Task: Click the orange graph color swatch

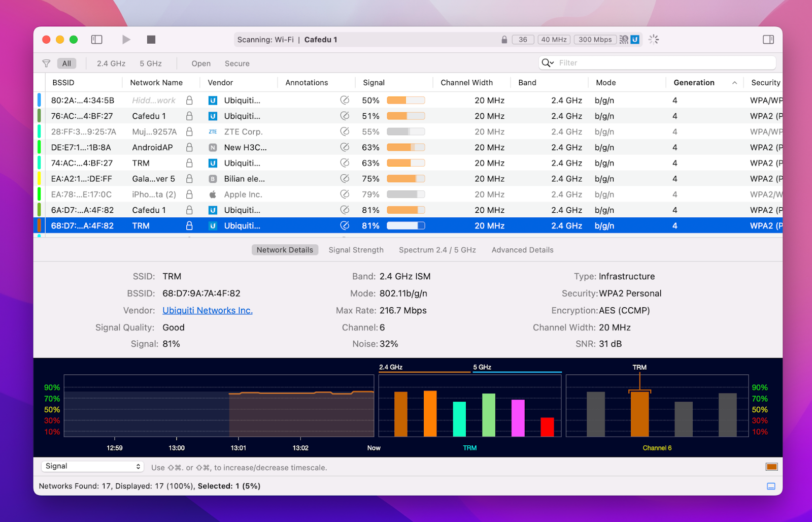Action: click(771, 467)
